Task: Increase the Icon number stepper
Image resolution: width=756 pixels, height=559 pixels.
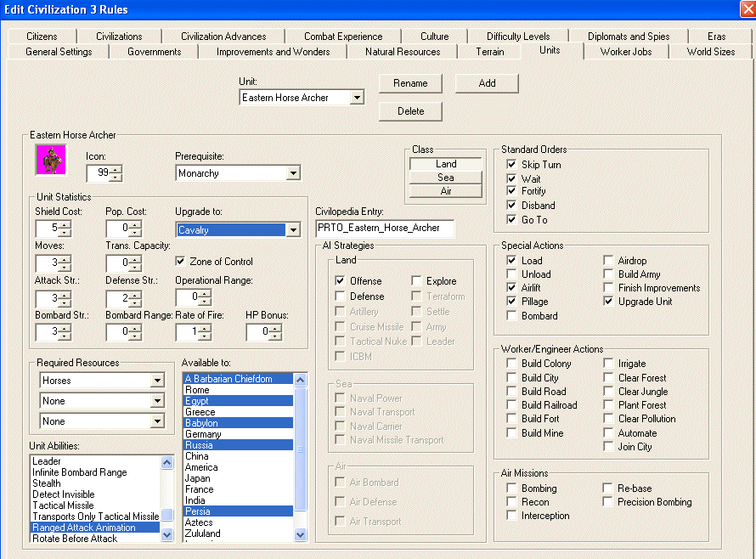Action: [116, 169]
